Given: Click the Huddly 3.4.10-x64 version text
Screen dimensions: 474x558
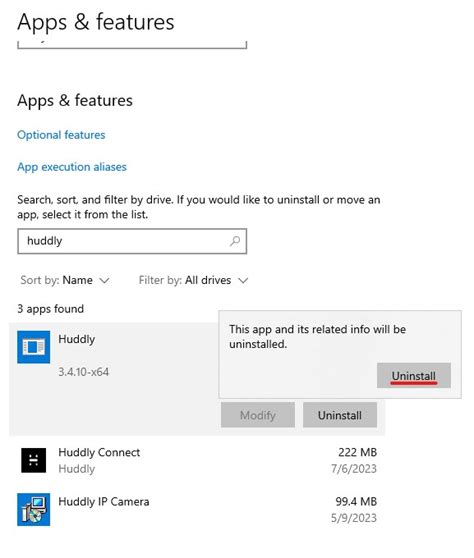Looking at the screenshot, I should pyautogui.click(x=84, y=372).
